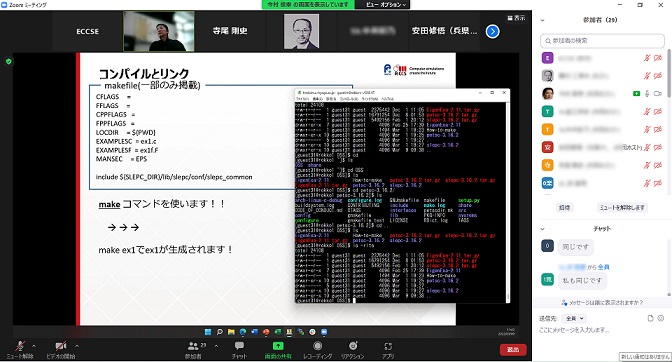Expand the arrow beside the mute button
Image resolution: width=672 pixels, height=362 pixels.
[x=34, y=346]
